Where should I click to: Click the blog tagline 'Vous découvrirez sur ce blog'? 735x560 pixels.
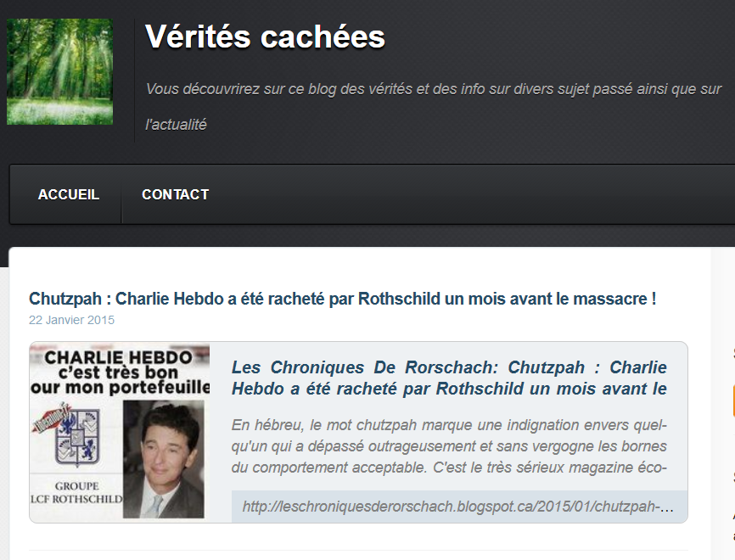pos(433,89)
